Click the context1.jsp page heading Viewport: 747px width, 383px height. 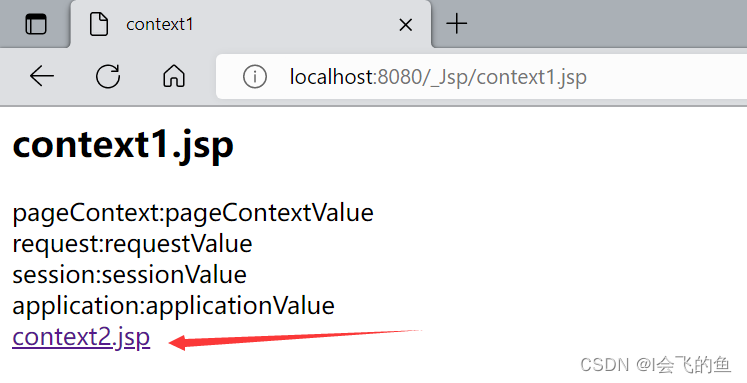point(123,145)
